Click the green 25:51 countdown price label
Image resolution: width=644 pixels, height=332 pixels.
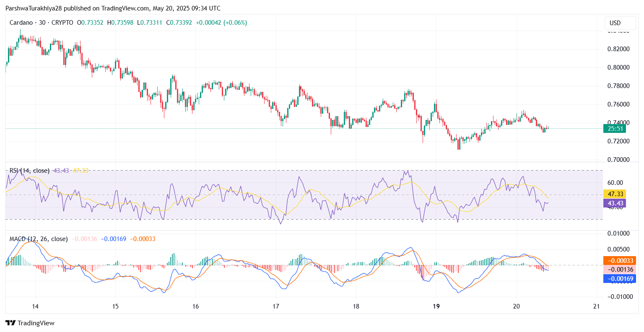(614, 129)
